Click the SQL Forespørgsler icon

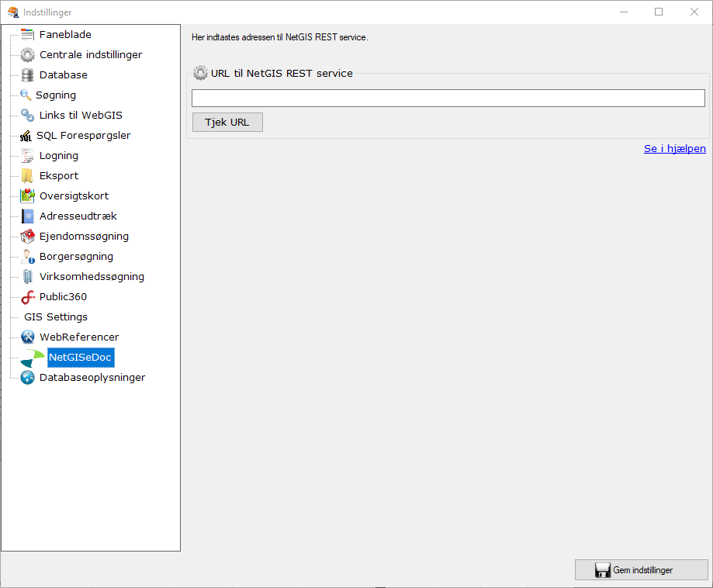tap(26, 136)
